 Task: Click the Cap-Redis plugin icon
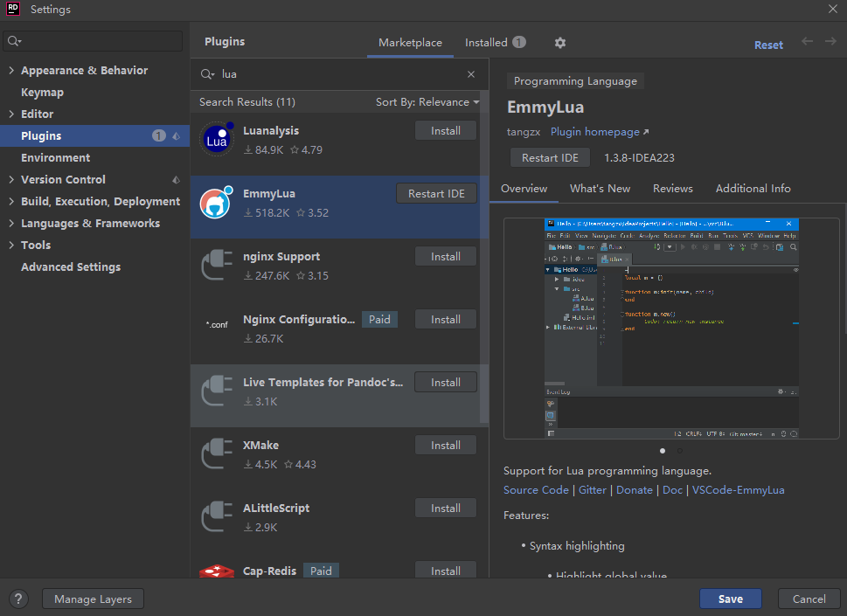click(217, 571)
